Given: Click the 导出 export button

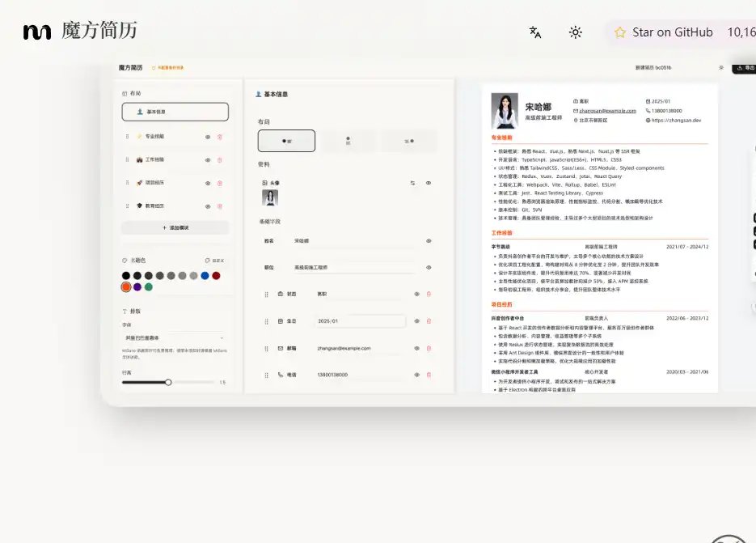Looking at the screenshot, I should pyautogui.click(x=745, y=68).
